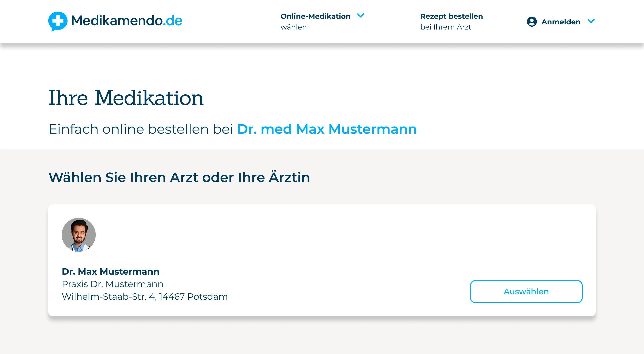Click the Medikamendo plus-sign logo icon
644x354 pixels.
tap(58, 21)
